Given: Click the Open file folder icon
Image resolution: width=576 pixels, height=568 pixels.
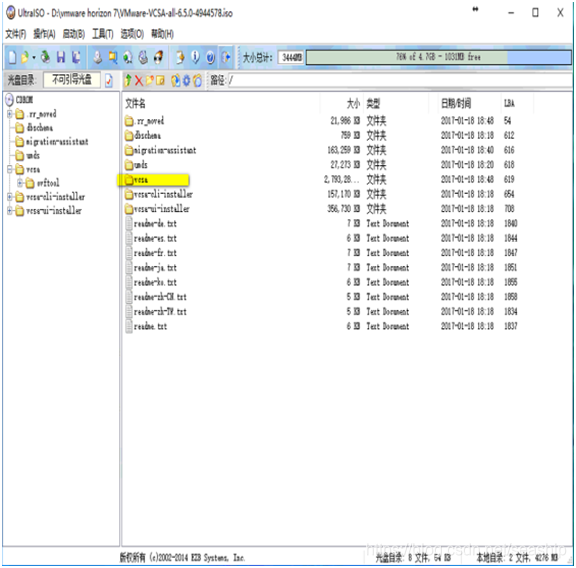Looking at the screenshot, I should [x=25, y=57].
